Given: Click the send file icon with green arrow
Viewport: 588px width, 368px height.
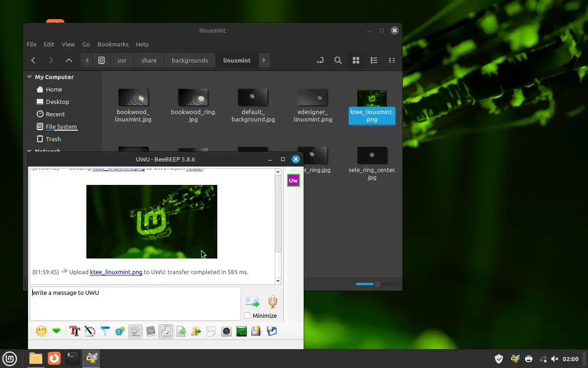Looking at the screenshot, I should (181, 331).
